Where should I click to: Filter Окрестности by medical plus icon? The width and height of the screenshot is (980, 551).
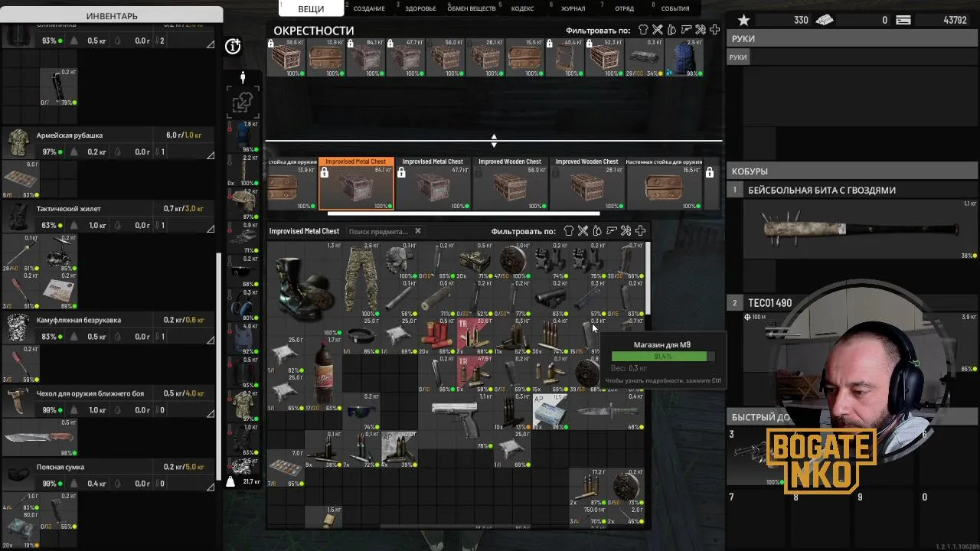[714, 30]
